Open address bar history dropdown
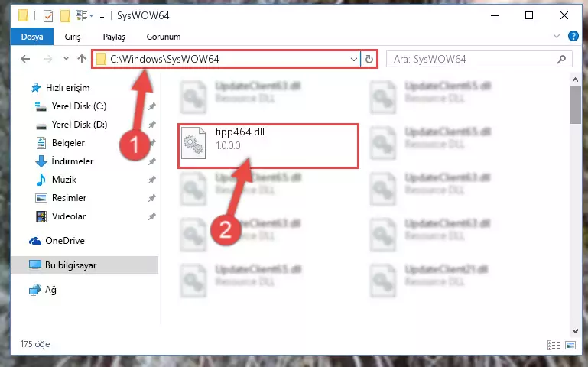Image resolution: width=588 pixels, height=367 pixels. point(353,59)
